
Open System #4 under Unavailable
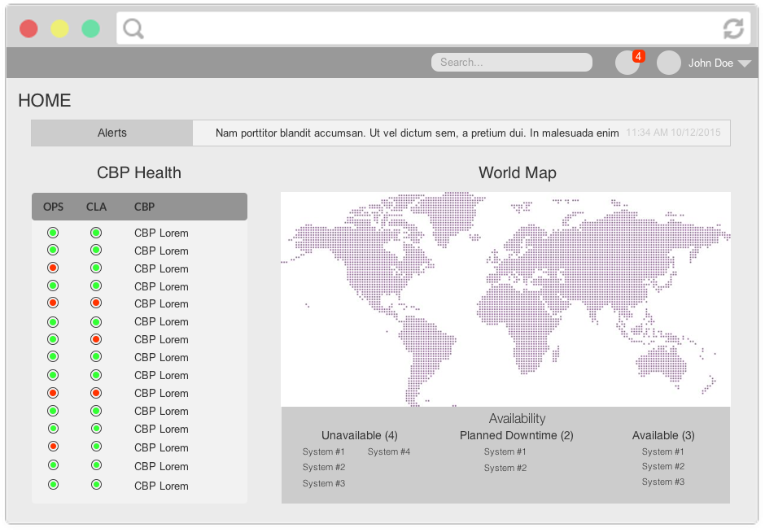tap(389, 451)
